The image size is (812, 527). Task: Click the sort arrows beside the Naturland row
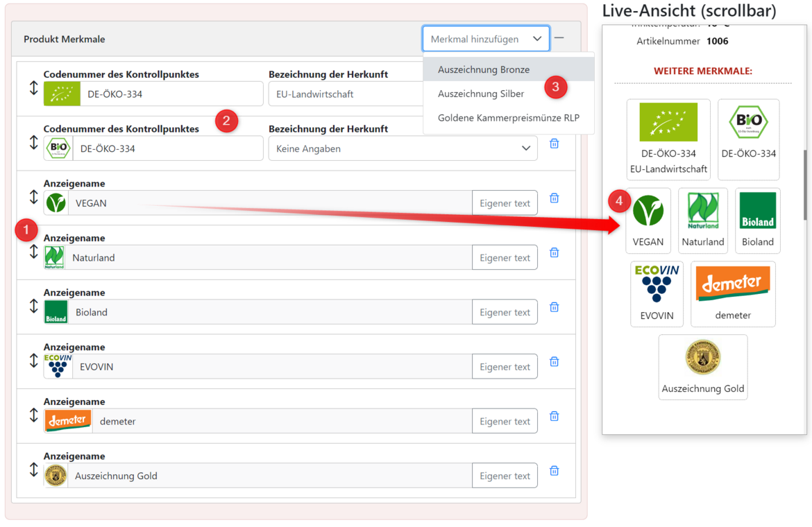point(34,251)
